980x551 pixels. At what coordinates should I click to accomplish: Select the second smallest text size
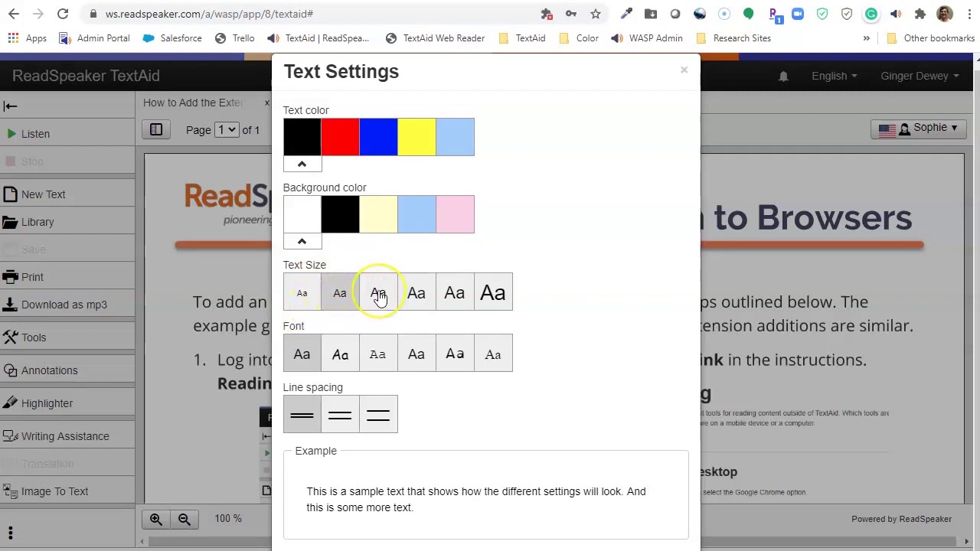coord(341,292)
